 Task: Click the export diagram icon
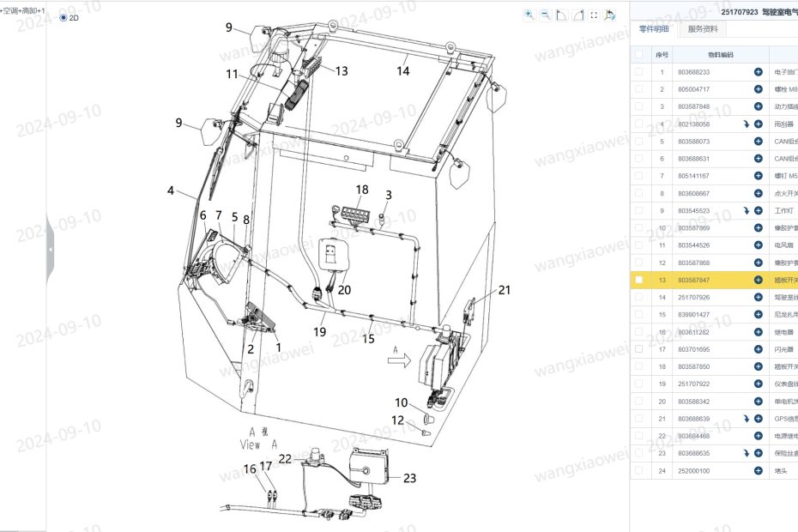click(x=610, y=15)
